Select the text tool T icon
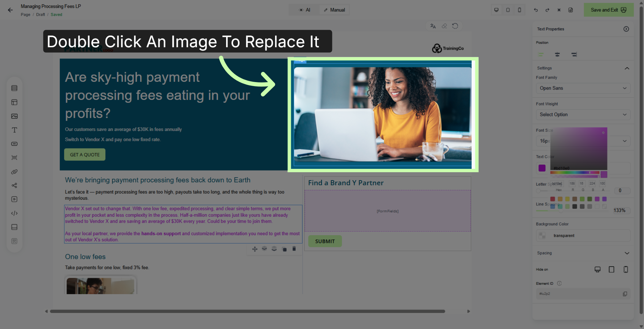Viewport: 644px width, 329px height. coord(14,130)
